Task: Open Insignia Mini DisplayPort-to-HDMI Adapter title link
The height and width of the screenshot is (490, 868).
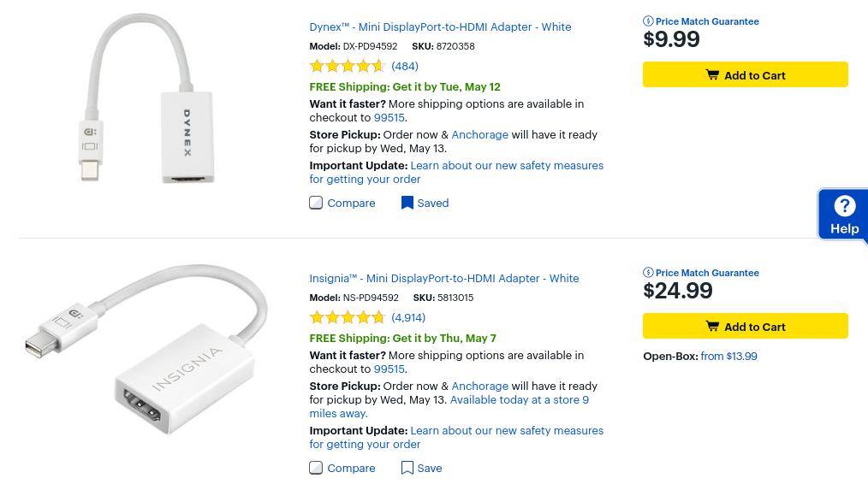Action: (x=443, y=278)
